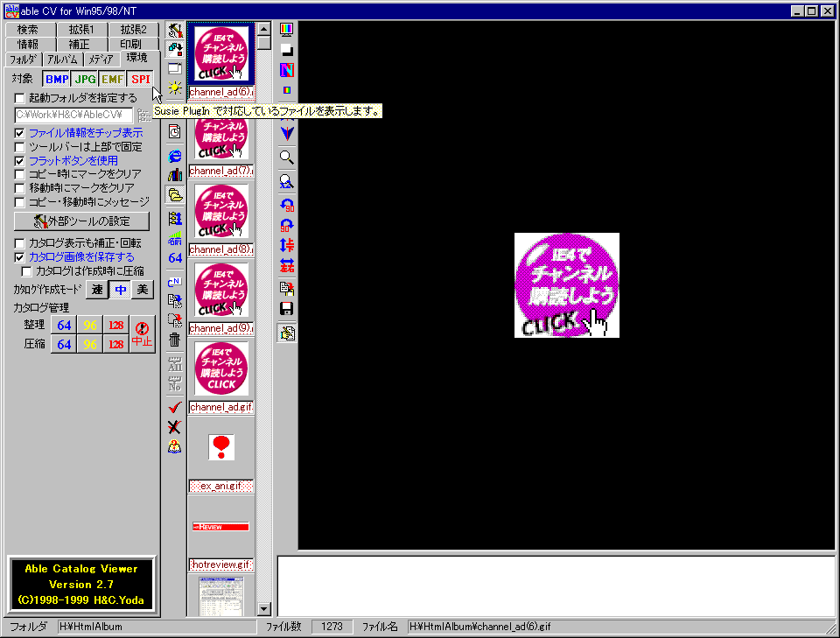Select channel_ad(7) thumbnail
Screen dimensions: 840x638
(221, 138)
